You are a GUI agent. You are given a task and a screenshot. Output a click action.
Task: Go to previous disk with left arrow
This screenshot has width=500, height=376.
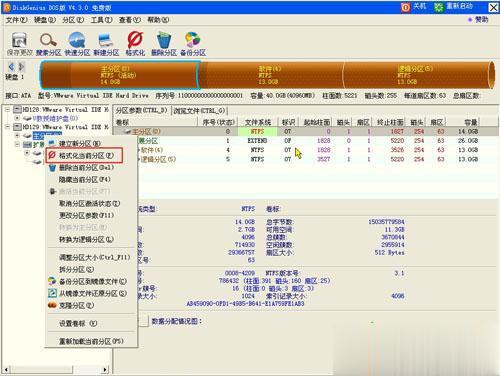(11, 67)
